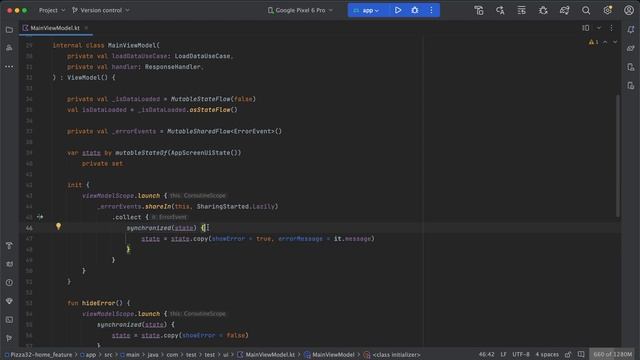This screenshot has height=360, width=640.
Task: Click the suspend call gutter icon at line 45
Action: 40,217
